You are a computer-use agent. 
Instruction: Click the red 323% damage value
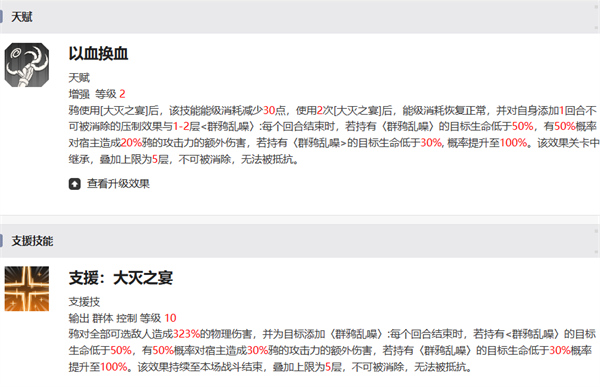187,334
